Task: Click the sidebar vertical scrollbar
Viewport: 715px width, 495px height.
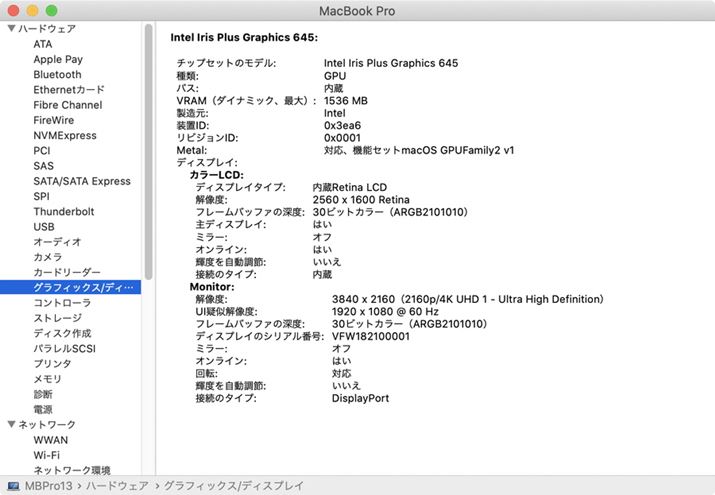Action: click(x=149, y=150)
